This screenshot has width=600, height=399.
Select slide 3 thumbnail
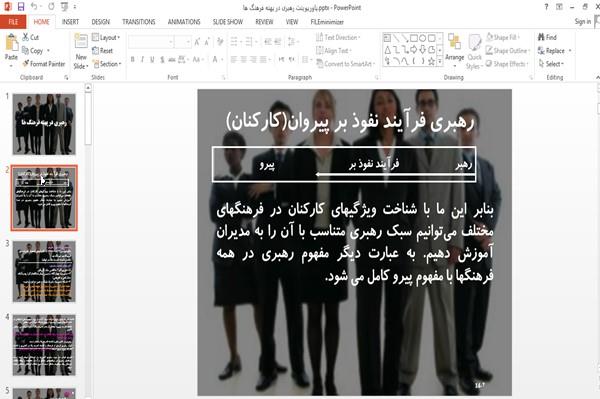point(44,272)
